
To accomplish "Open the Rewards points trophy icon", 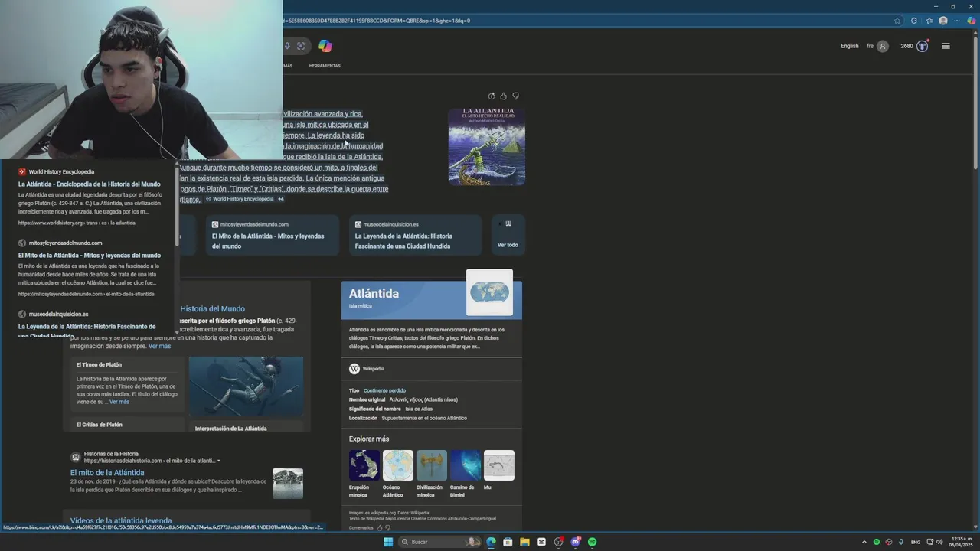I will click(922, 46).
